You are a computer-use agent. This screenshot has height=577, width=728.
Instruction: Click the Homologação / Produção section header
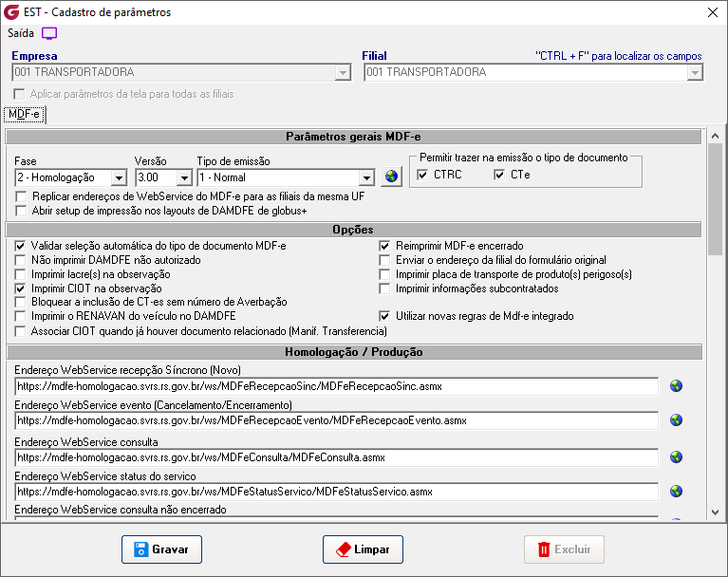click(x=353, y=352)
